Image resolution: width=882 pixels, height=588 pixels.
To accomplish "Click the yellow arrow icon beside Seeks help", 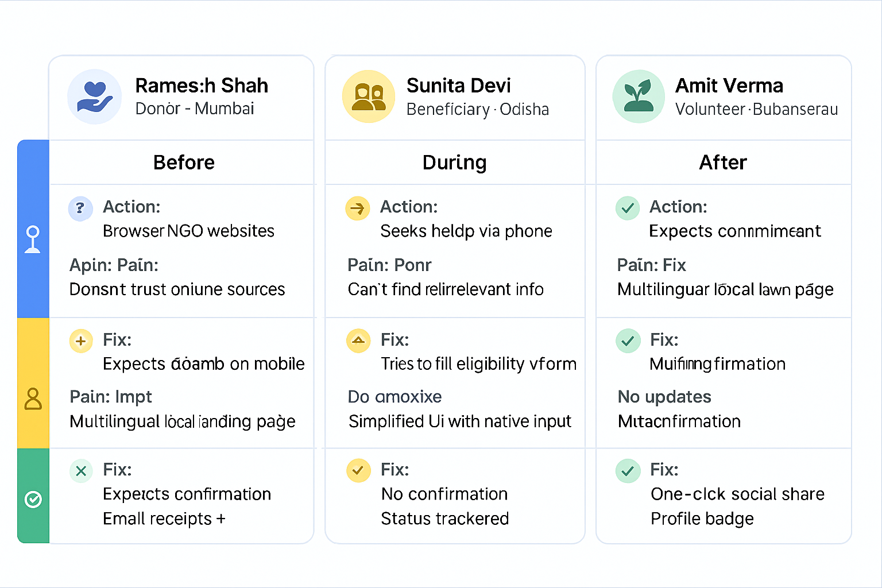I will tap(357, 208).
